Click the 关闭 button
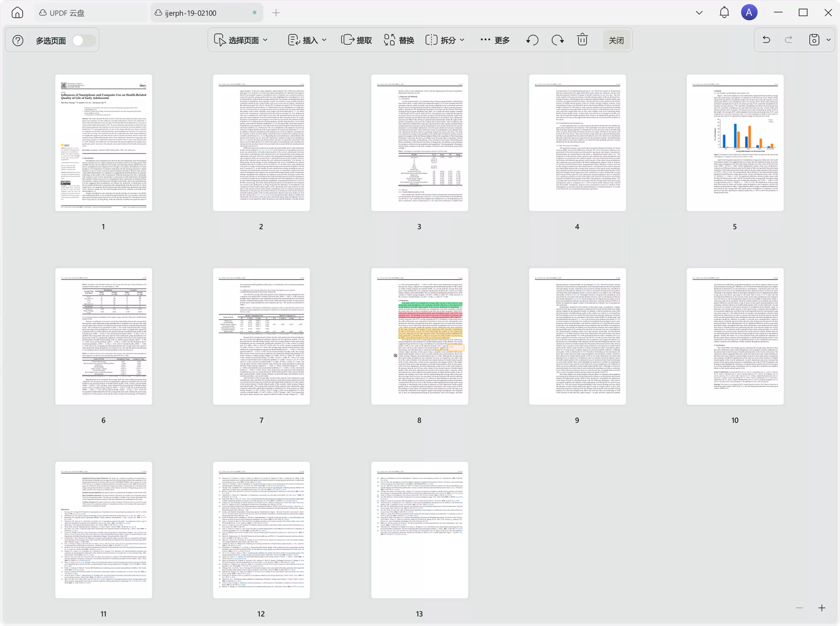The width and height of the screenshot is (840, 626). (616, 41)
